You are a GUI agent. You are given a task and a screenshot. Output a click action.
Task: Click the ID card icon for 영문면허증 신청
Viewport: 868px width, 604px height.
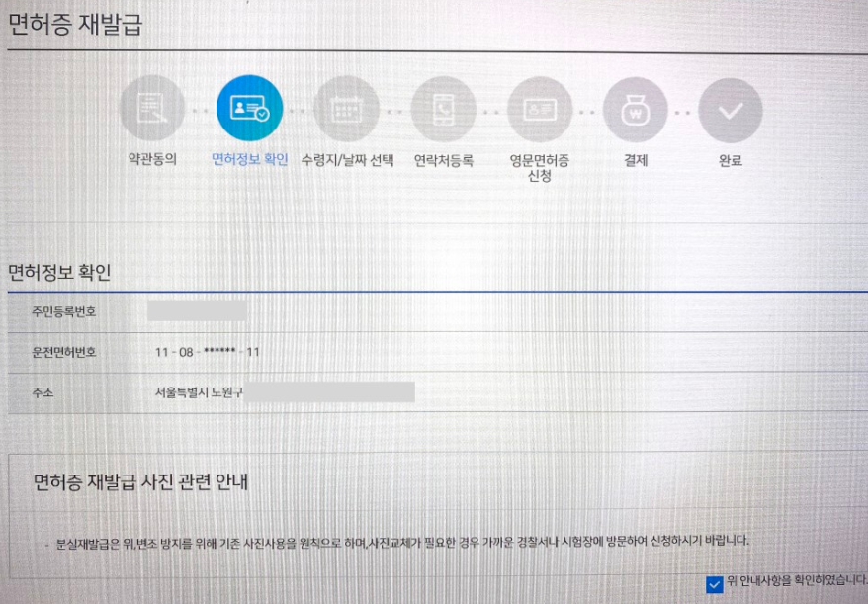(x=540, y=110)
